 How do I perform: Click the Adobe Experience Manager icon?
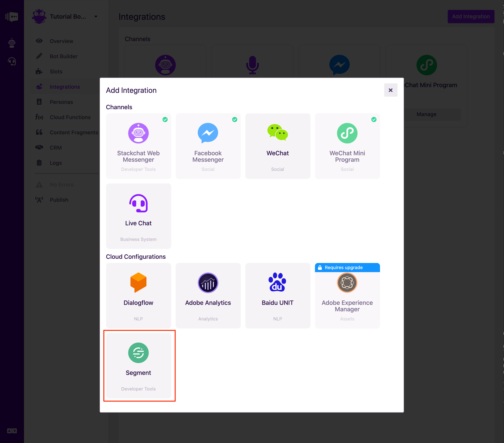pyautogui.click(x=347, y=283)
